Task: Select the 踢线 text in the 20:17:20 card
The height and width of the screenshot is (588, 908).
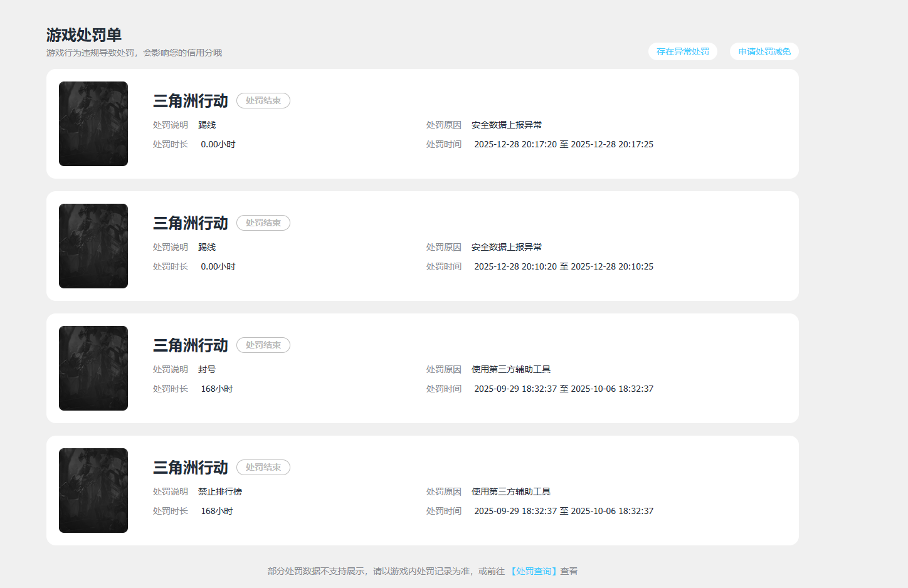Action: 207,125
